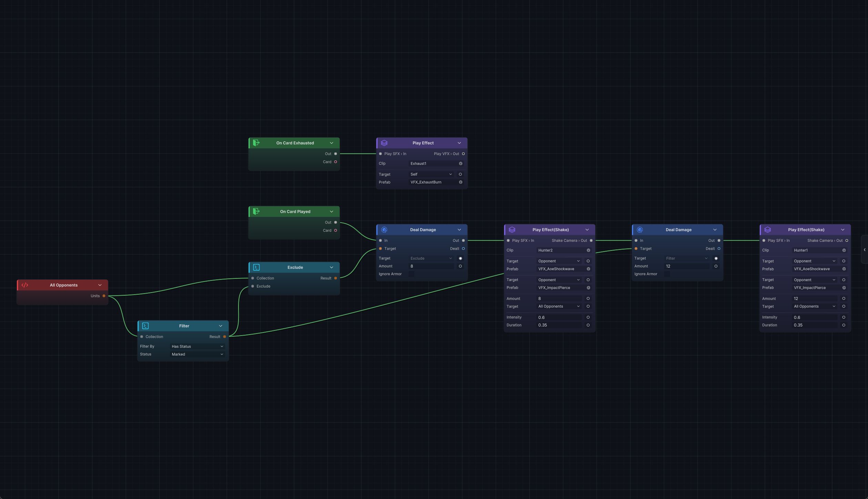Click the picker icon beside clip Hunter2
Image resolution: width=868 pixels, height=499 pixels.
click(588, 250)
